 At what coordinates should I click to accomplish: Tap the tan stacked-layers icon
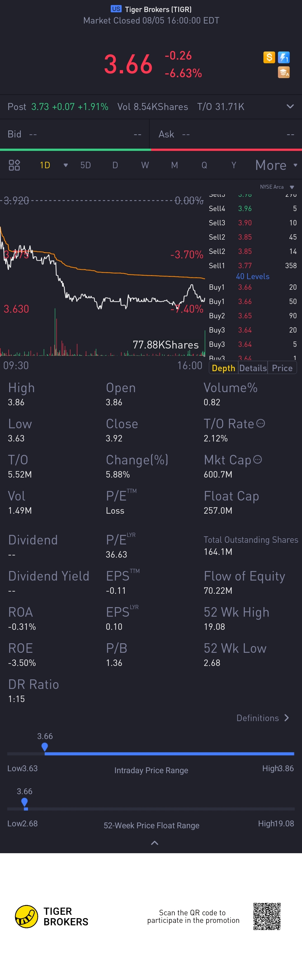click(284, 72)
